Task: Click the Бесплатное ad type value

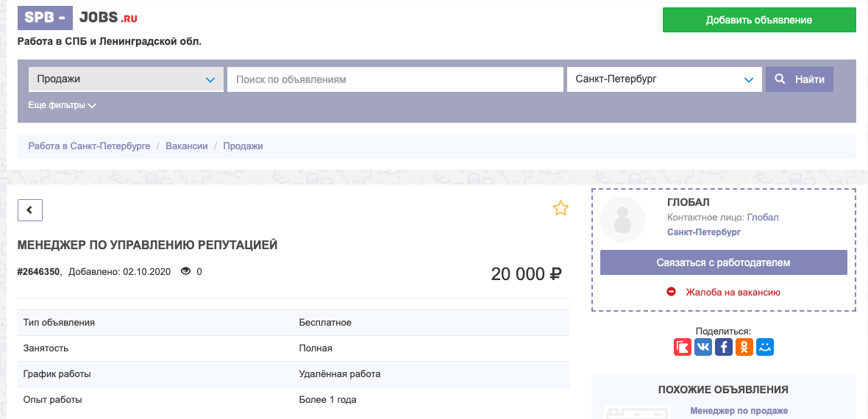Action: [325, 322]
